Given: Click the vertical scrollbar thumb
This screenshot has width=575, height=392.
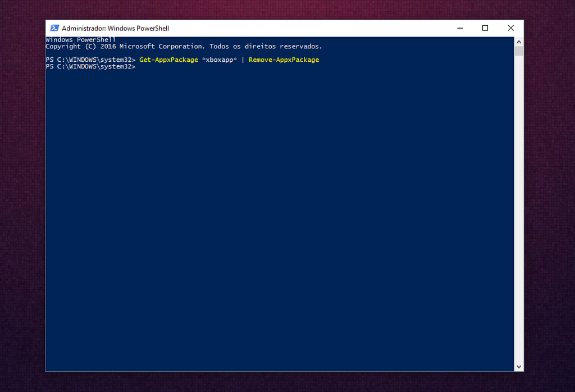Looking at the screenshot, I should [519, 51].
